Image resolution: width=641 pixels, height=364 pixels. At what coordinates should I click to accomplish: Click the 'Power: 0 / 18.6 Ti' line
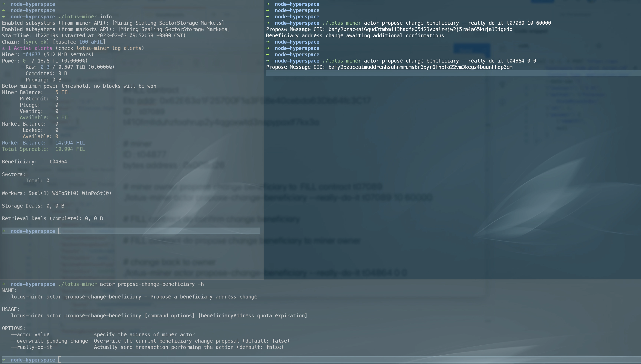pyautogui.click(x=45, y=61)
